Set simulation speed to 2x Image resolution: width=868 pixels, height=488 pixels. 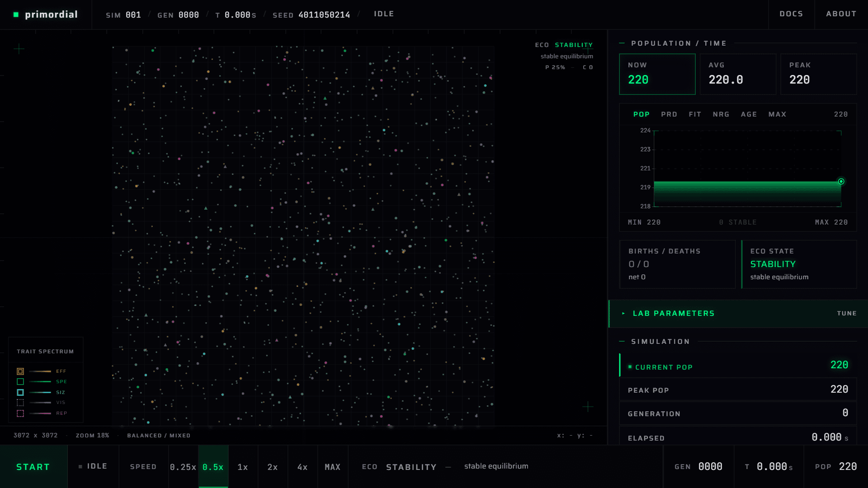tap(273, 467)
